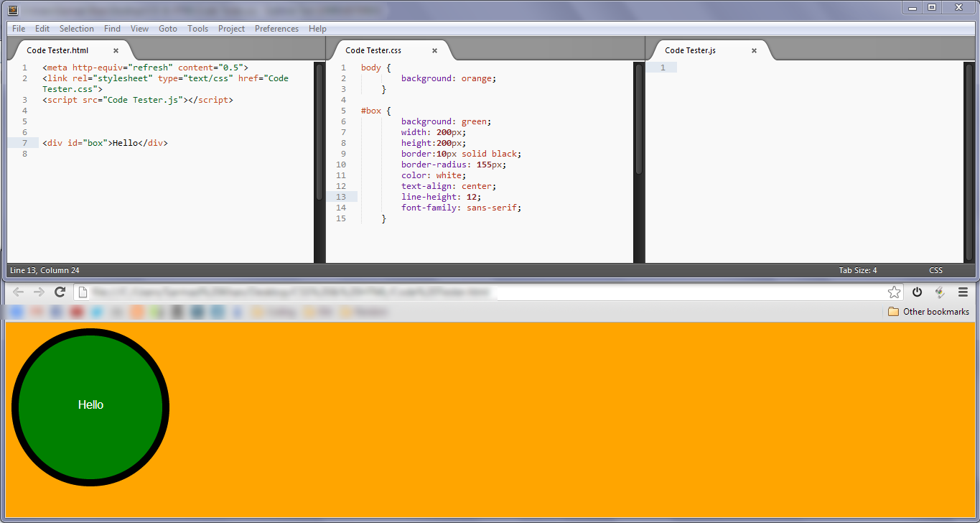Viewport: 980px width, 523px height.
Task: Open the Preferences menu
Action: pos(276,28)
